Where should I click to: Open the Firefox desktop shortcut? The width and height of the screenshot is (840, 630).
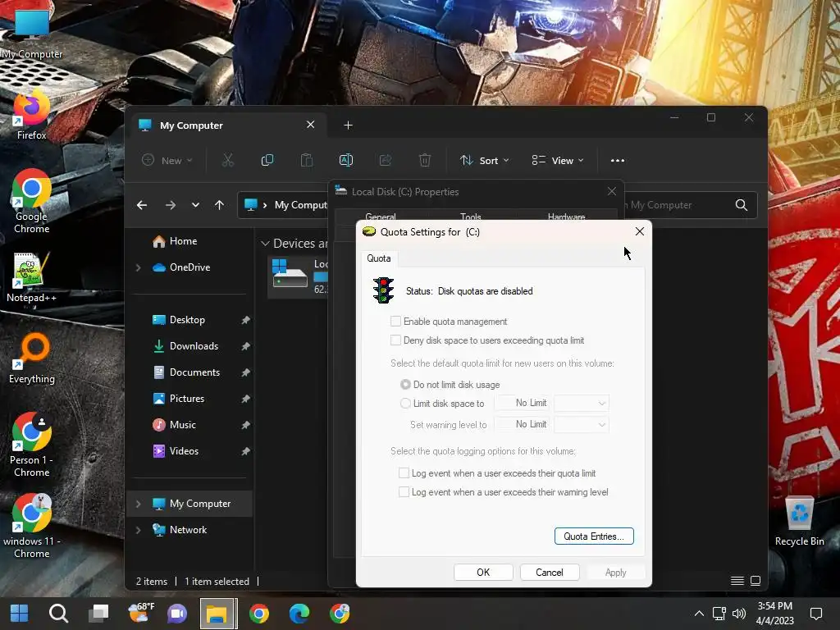[32, 116]
